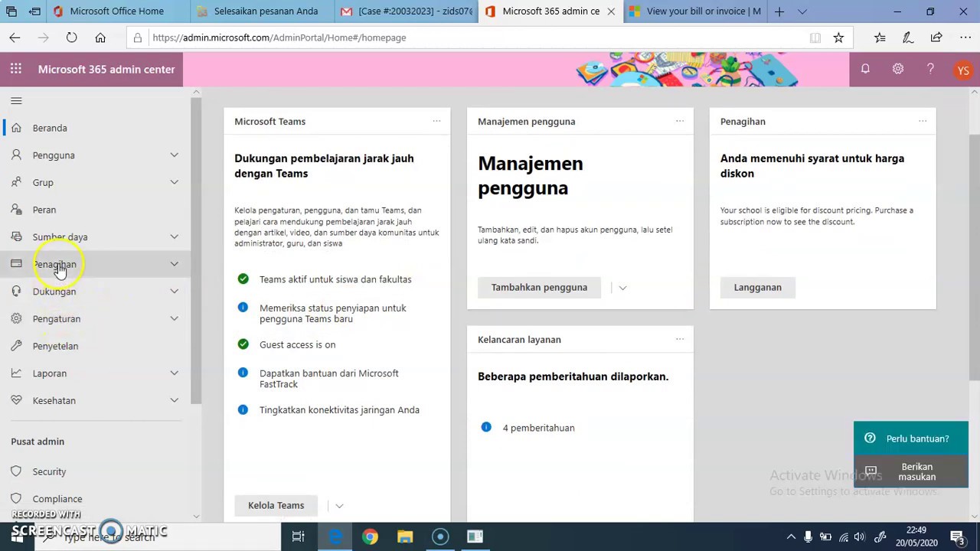
Task: Open Manajemen pengguna card more options
Action: point(680,121)
